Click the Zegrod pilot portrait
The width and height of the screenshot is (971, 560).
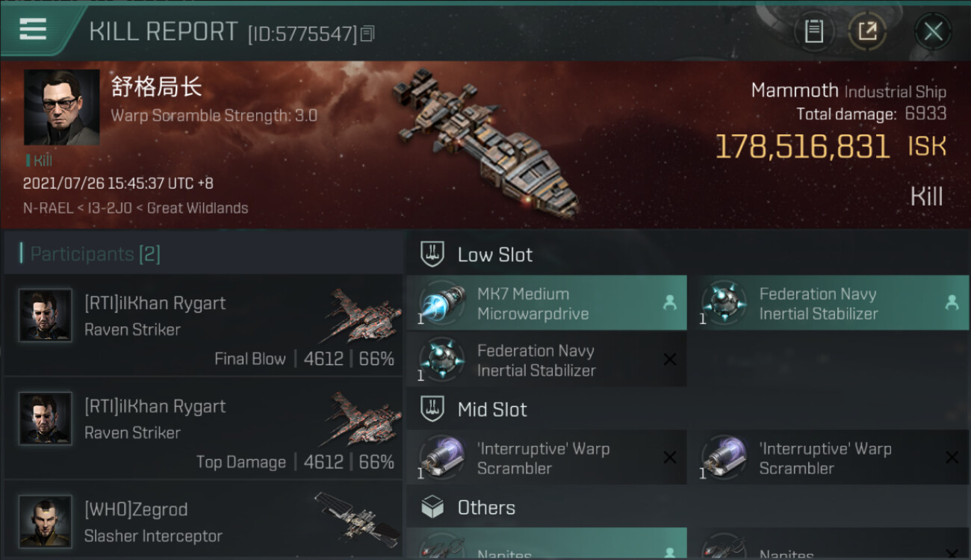point(46,521)
